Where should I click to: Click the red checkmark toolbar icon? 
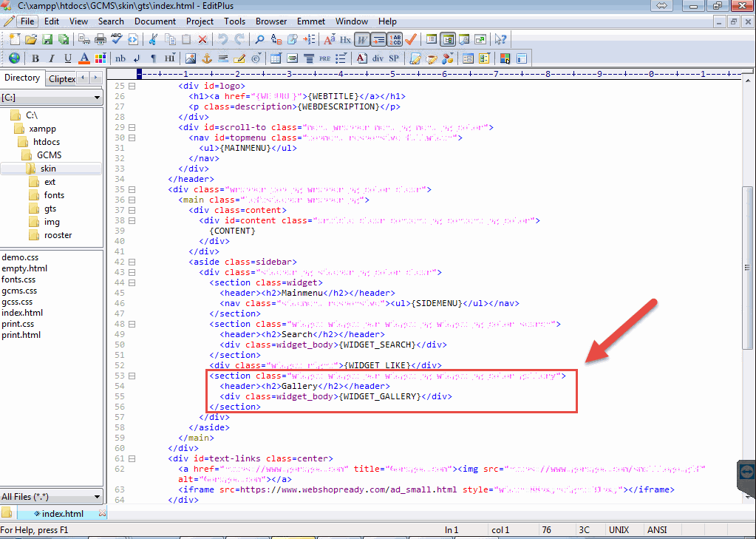point(411,39)
